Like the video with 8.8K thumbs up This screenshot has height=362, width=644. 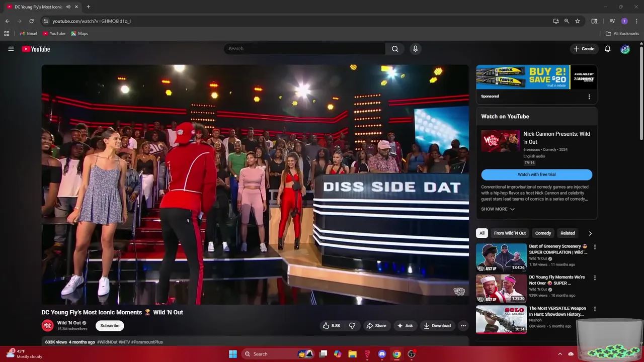[332, 326]
